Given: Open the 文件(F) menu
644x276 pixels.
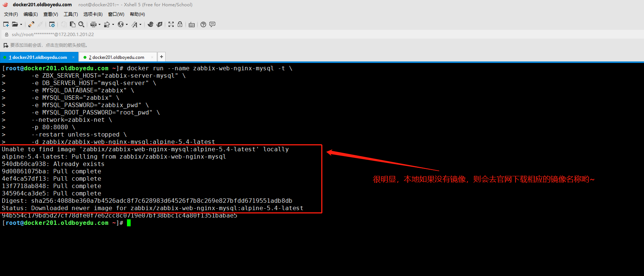Looking at the screenshot, I should (x=11, y=14).
